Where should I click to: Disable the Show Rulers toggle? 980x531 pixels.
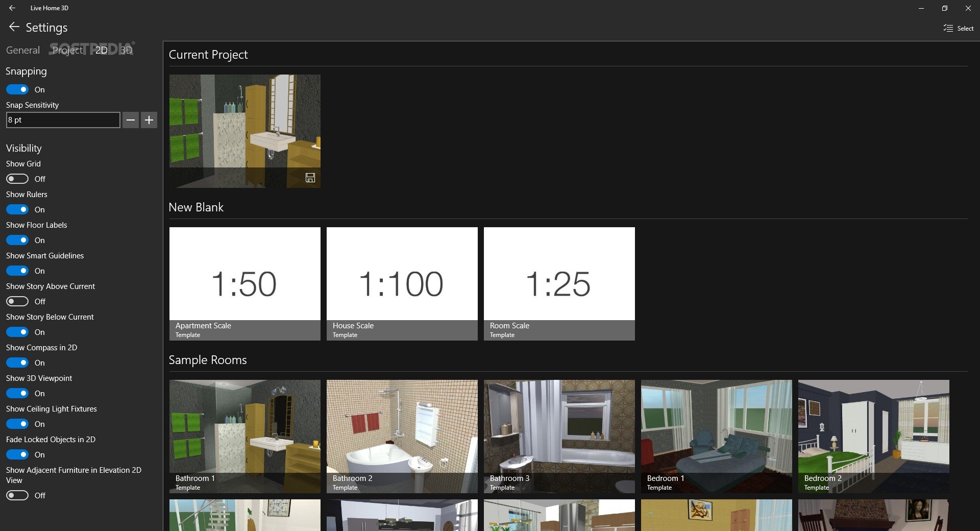(17, 209)
